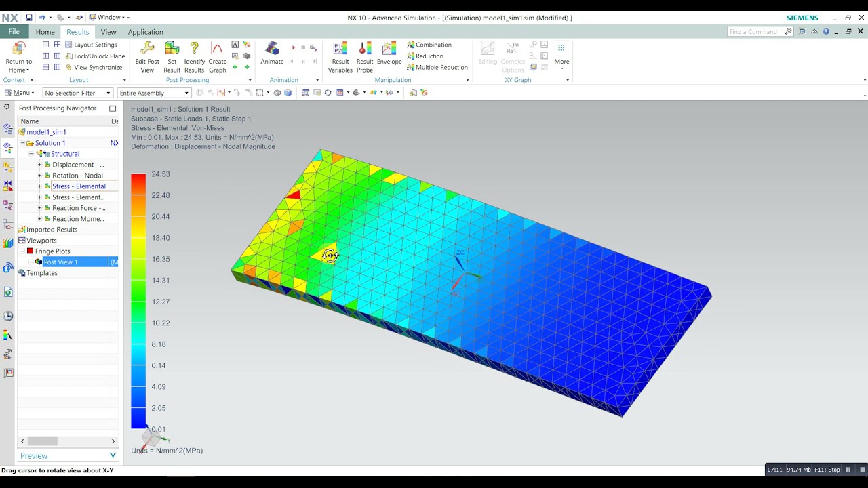Click the animation Stop button

click(x=303, y=47)
